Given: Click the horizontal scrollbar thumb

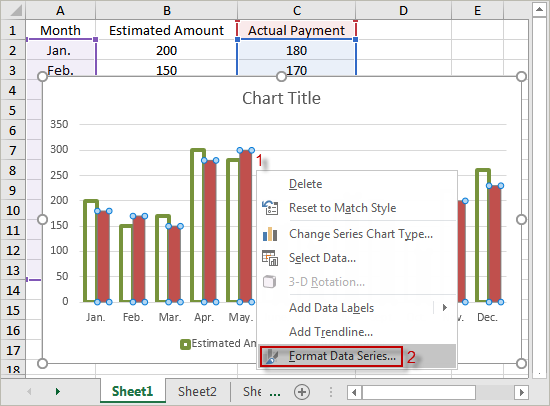Looking at the screenshot, I should pyautogui.click(x=419, y=392).
